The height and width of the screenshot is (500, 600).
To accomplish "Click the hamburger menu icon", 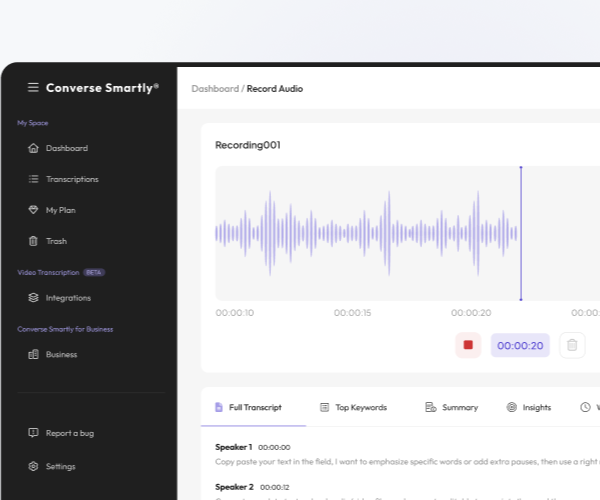I will [x=33, y=88].
